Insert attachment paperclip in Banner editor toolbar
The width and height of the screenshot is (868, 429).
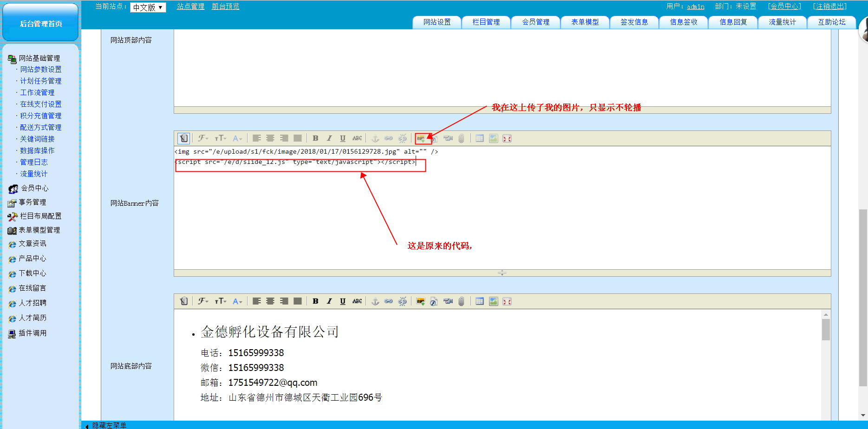(461, 138)
